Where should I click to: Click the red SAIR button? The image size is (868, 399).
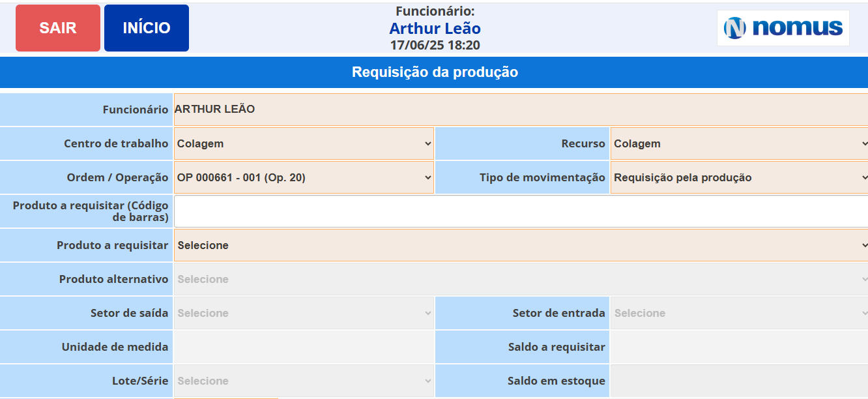pyautogui.click(x=58, y=28)
